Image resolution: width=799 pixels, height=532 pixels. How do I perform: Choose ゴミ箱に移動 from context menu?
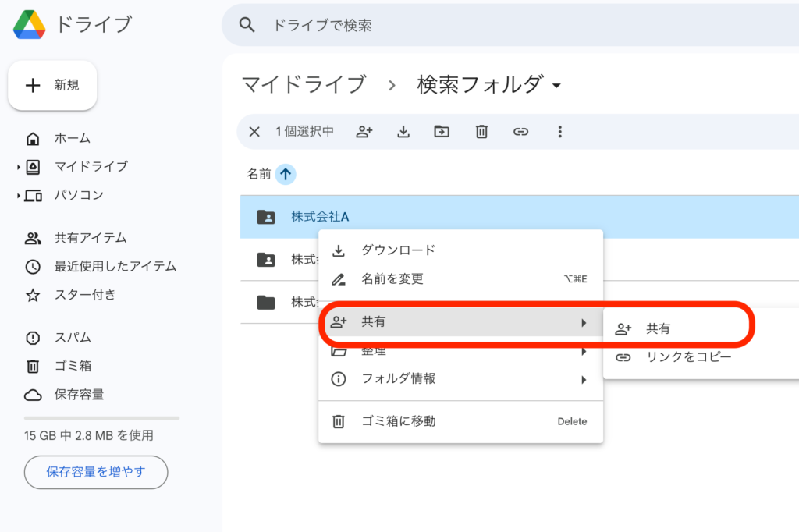coord(398,421)
